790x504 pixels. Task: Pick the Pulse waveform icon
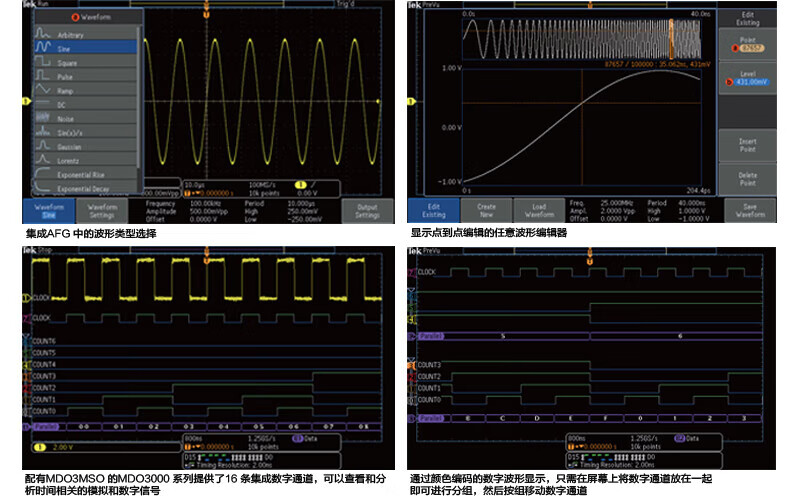(x=43, y=75)
